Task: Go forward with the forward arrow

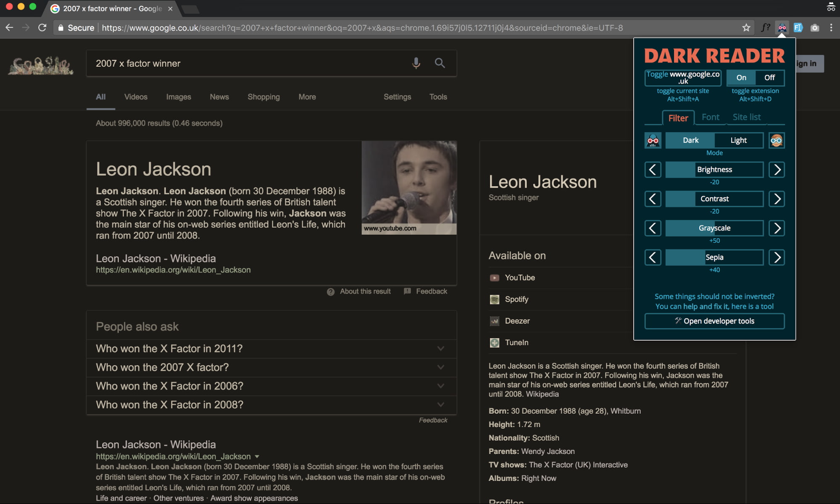Action: pyautogui.click(x=26, y=28)
